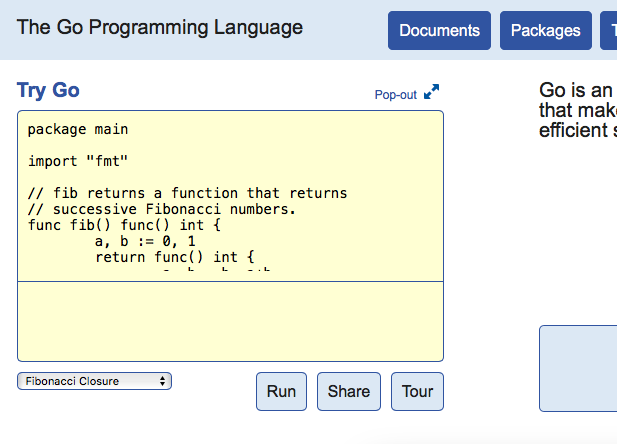617x444 pixels.
Task: Place cursor on the package main line
Action: [x=78, y=129]
